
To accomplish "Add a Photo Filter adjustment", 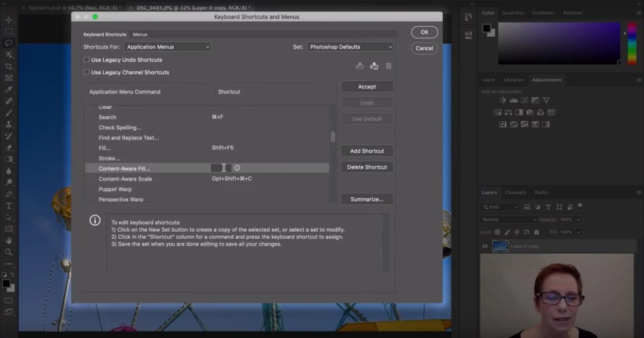I will (530, 112).
